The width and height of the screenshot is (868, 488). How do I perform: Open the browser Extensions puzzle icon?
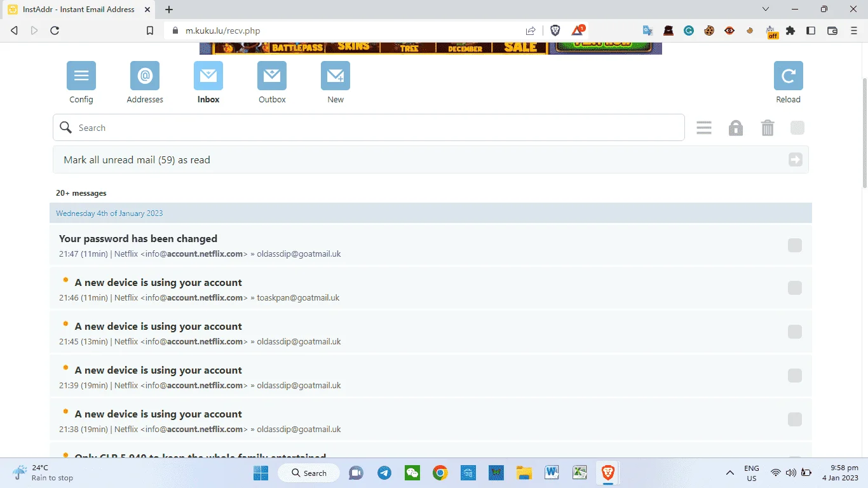point(790,30)
